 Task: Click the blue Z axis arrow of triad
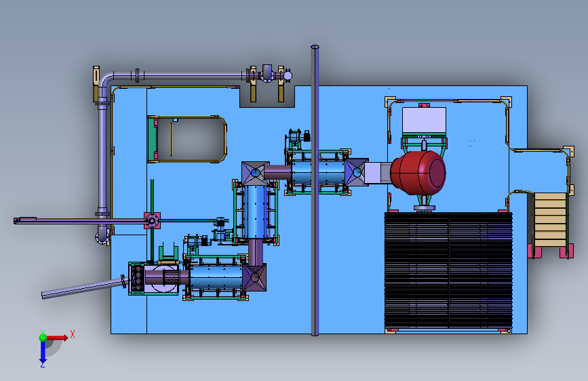coord(43,353)
